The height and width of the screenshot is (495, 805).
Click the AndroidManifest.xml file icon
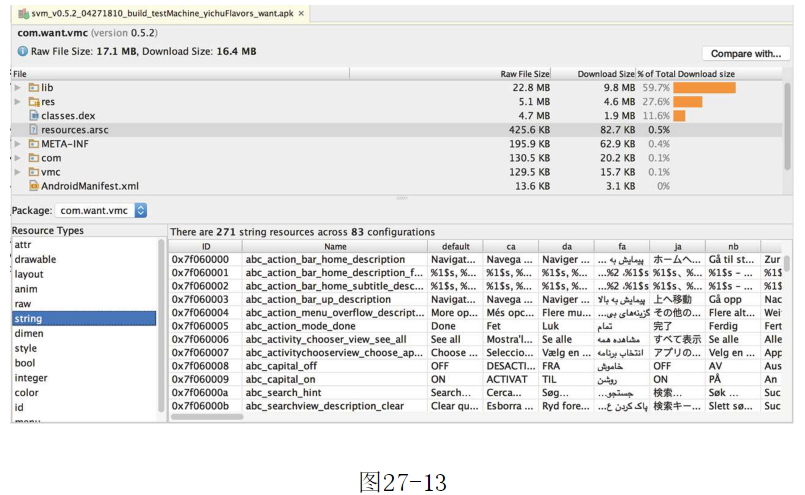pyautogui.click(x=34, y=186)
